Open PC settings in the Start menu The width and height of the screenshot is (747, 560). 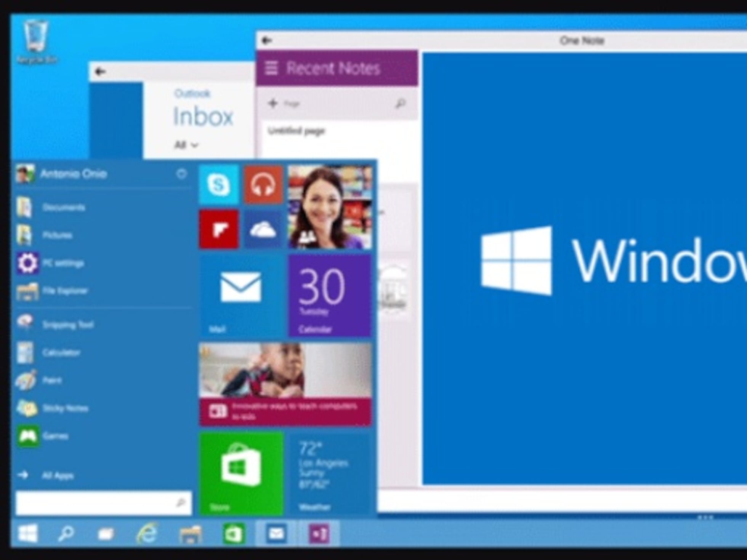tap(51, 263)
